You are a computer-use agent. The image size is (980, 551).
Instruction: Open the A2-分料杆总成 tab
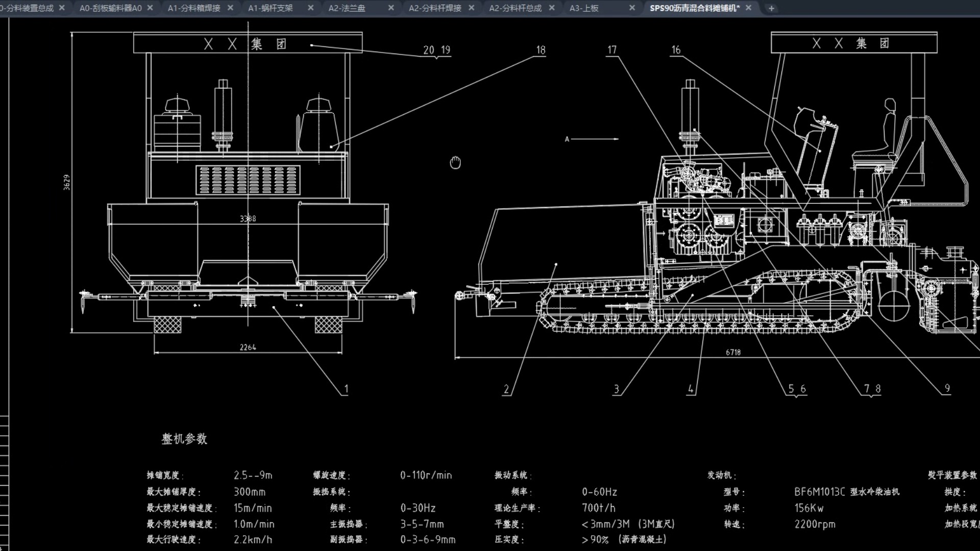click(515, 8)
